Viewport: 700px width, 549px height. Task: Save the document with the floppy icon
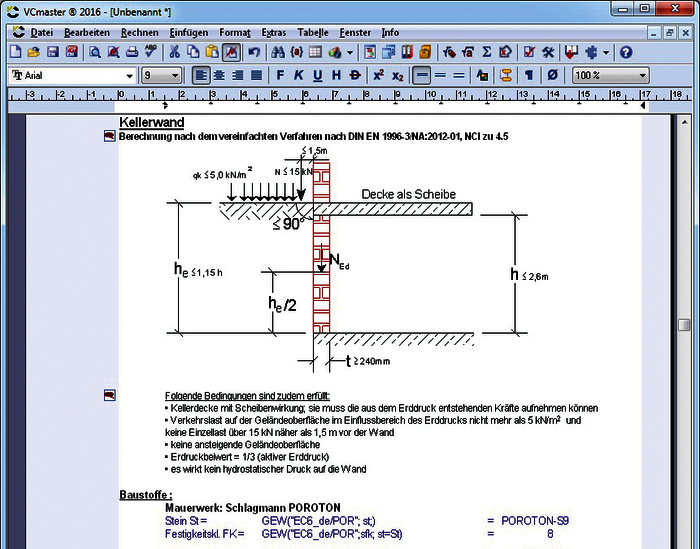pyautogui.click(x=53, y=52)
